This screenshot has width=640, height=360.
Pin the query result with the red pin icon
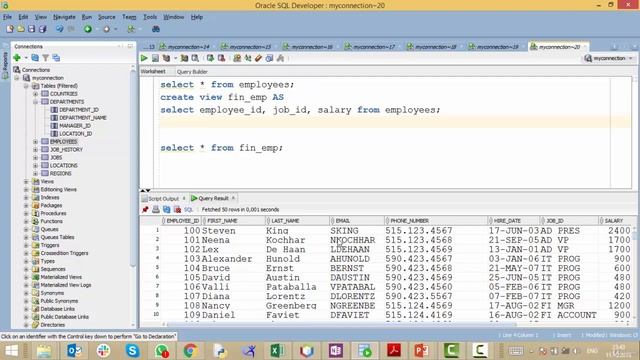pyautogui.click(x=145, y=209)
